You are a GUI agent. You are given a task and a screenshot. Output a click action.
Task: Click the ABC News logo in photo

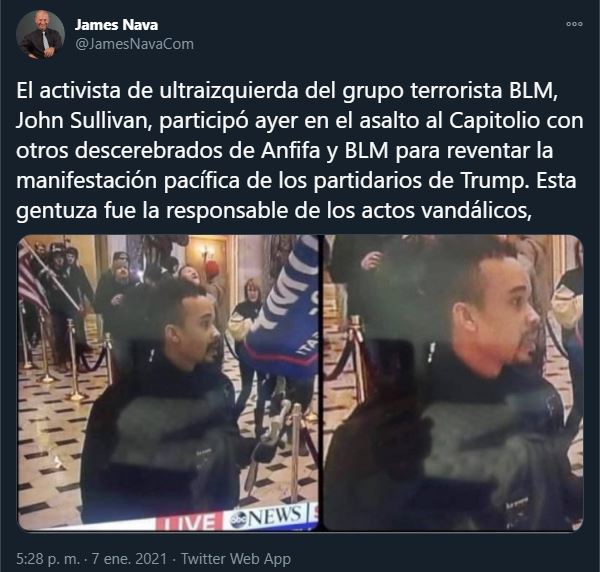tap(266, 517)
